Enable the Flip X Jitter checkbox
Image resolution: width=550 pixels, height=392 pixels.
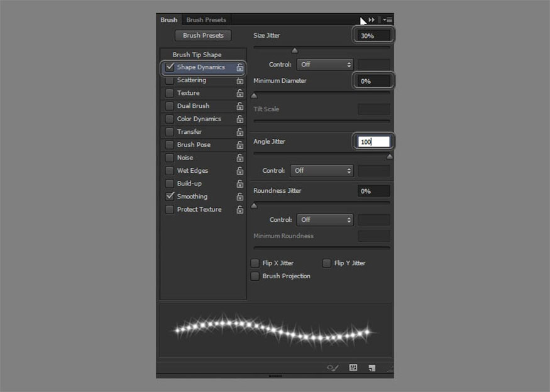[255, 263]
